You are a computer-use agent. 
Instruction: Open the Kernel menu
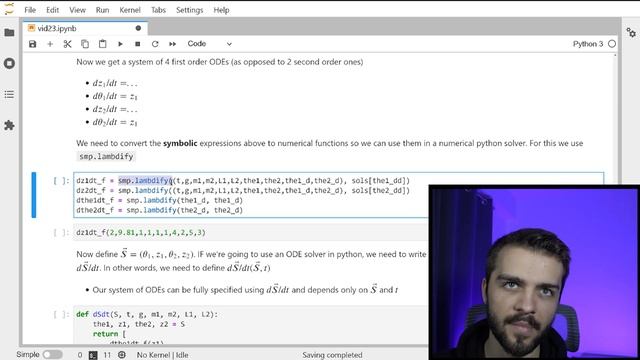click(130, 10)
